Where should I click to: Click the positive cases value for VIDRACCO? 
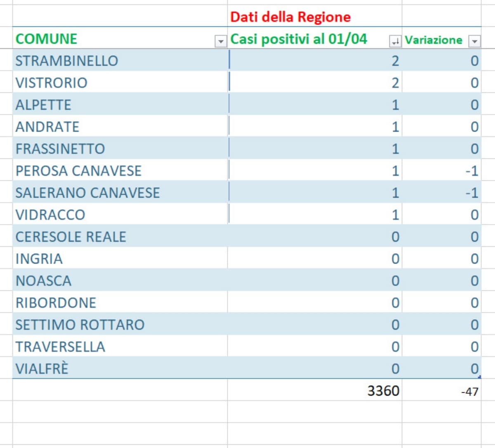[395, 215]
